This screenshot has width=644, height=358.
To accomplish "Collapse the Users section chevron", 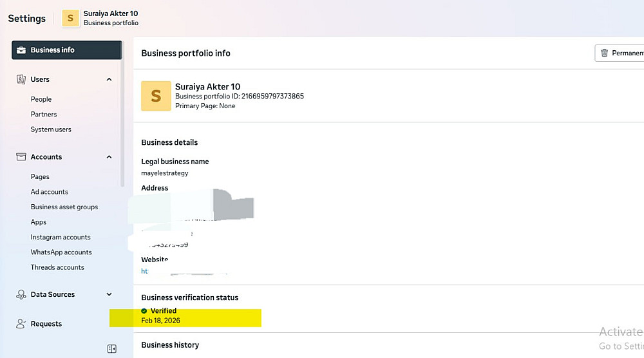I will (109, 79).
